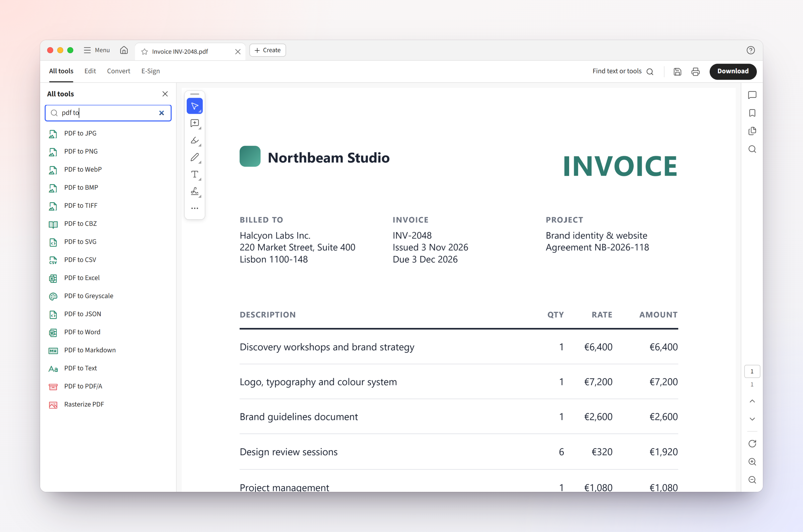The image size is (803, 532).
Task: Open the comments panel icon
Action: [x=752, y=95]
